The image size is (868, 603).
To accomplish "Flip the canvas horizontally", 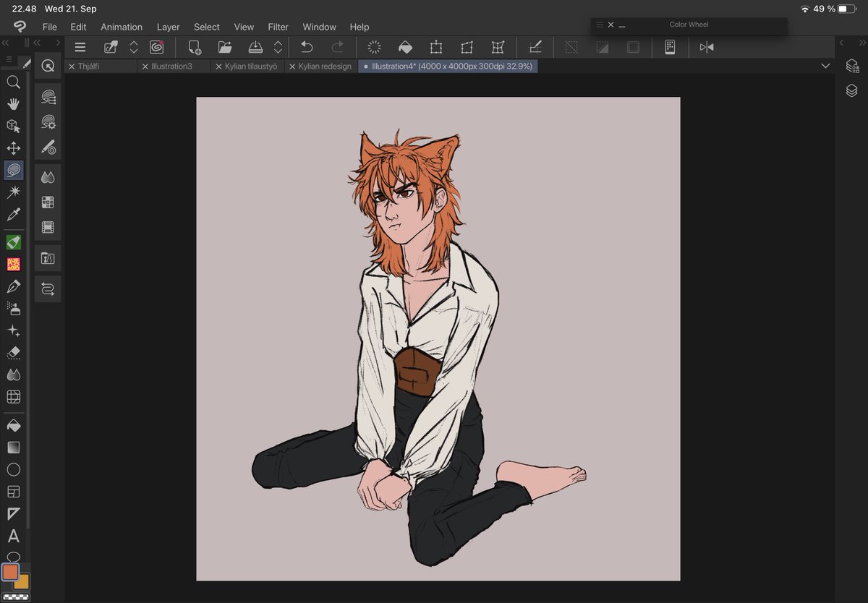I will coord(707,48).
